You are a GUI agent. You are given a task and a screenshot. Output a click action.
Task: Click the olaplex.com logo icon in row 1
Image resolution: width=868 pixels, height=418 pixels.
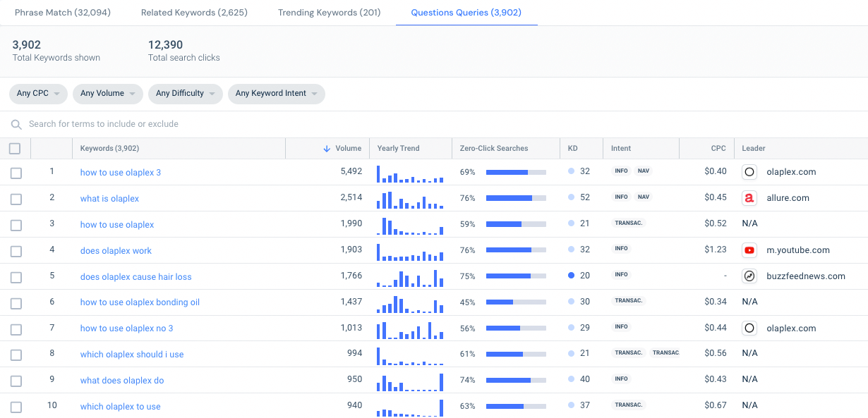click(749, 172)
